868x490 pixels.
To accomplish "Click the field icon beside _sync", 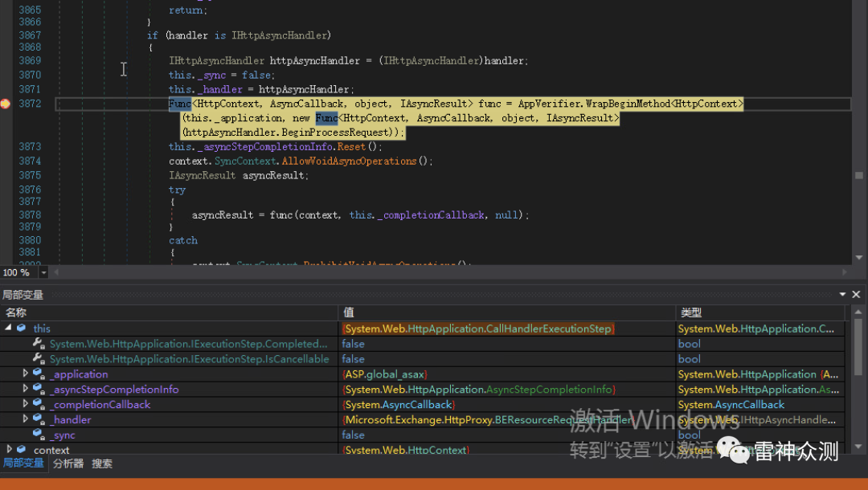I will (39, 435).
